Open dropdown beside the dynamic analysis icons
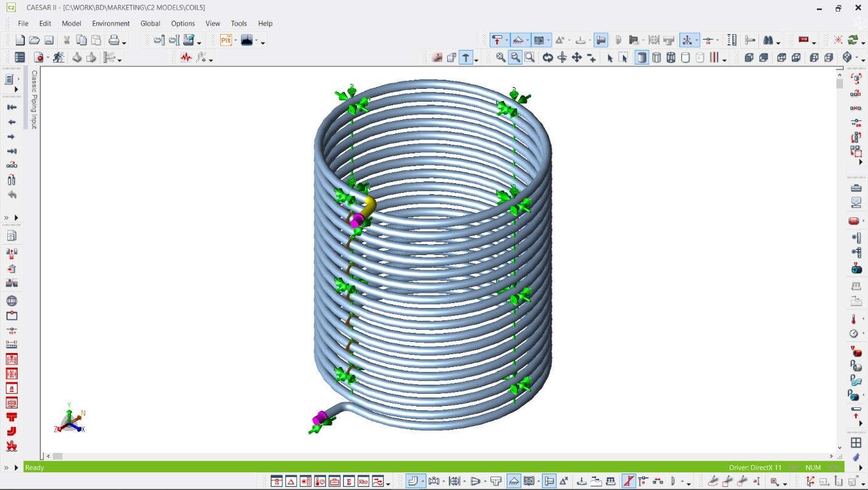Screen dimensions: 868x490 pos(211,60)
